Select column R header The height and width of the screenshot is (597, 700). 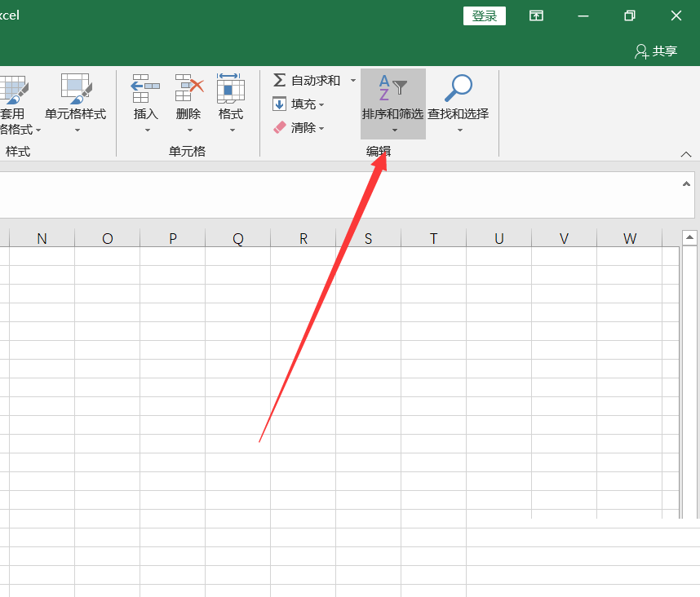[x=303, y=239]
